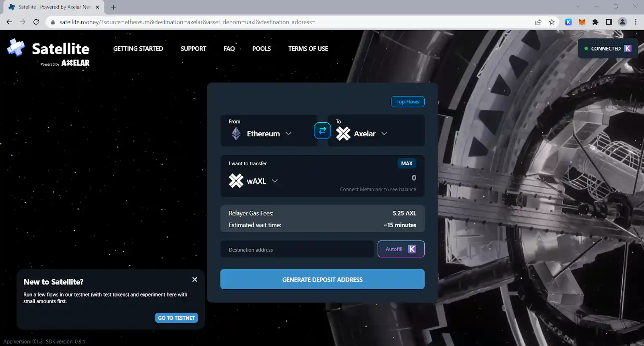
Task: Open GETTING STARTED menu item
Action: click(x=138, y=49)
